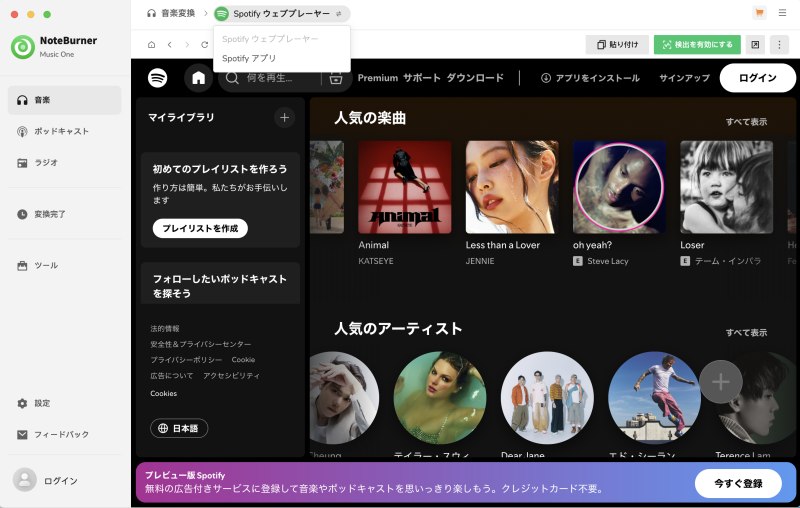
Task: Click the browse icon in search bar
Action: 336,78
